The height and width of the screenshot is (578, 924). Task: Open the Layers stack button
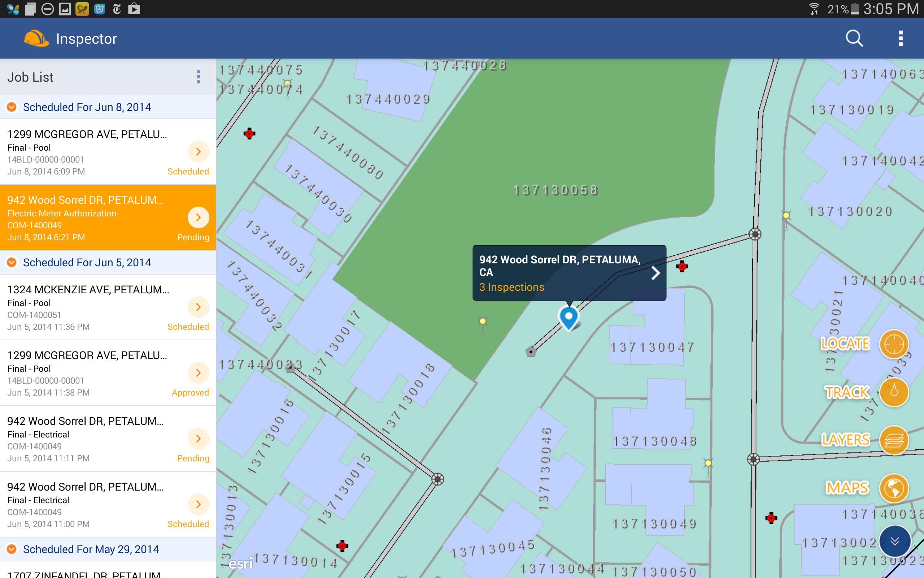tap(894, 440)
